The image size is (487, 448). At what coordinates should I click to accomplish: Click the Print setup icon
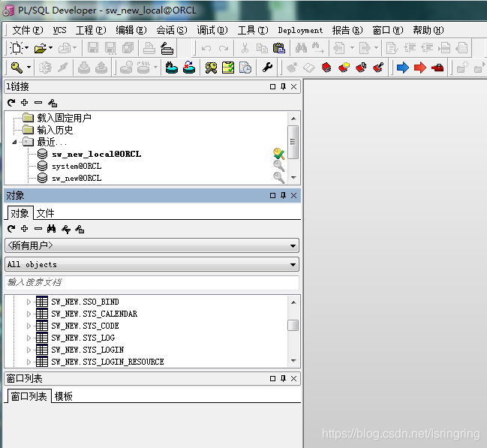(x=167, y=48)
